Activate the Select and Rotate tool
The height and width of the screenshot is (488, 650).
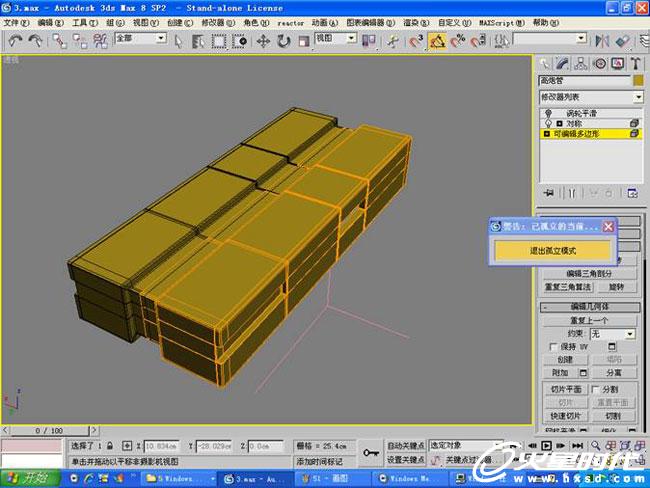[284, 41]
